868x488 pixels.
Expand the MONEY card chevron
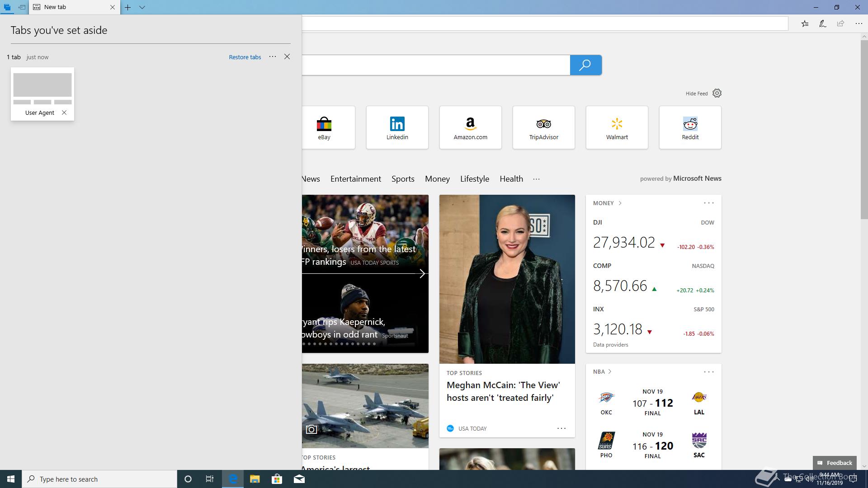click(620, 203)
